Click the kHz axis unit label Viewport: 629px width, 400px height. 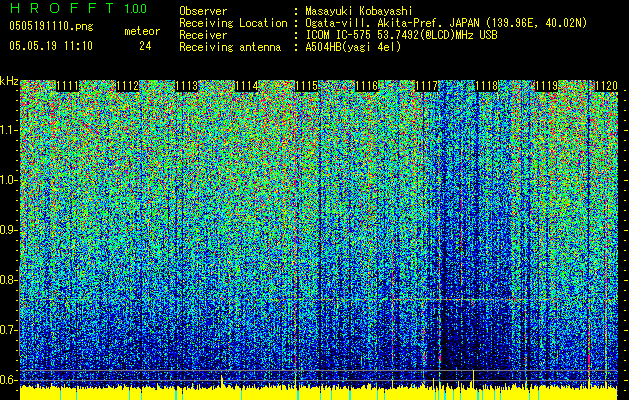click(x=9, y=81)
